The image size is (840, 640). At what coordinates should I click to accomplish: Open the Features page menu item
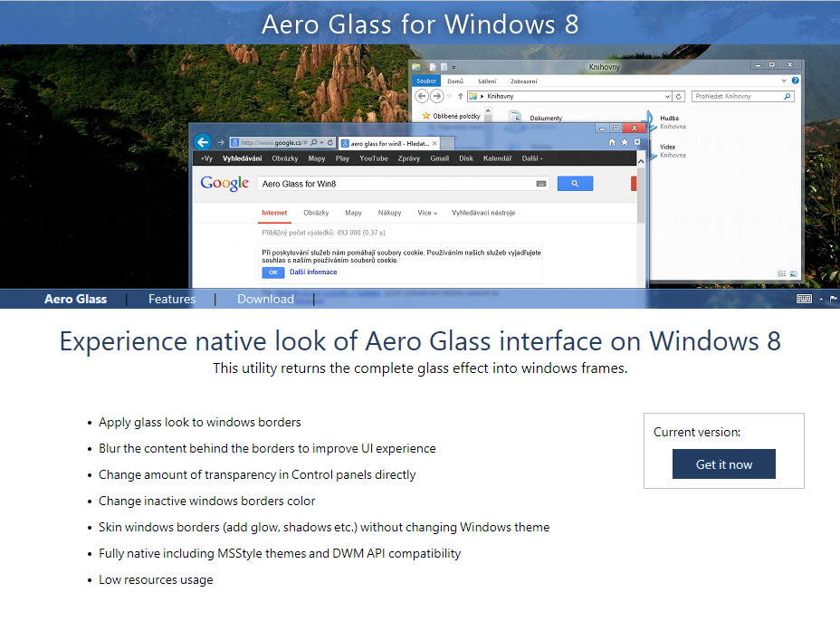172,299
